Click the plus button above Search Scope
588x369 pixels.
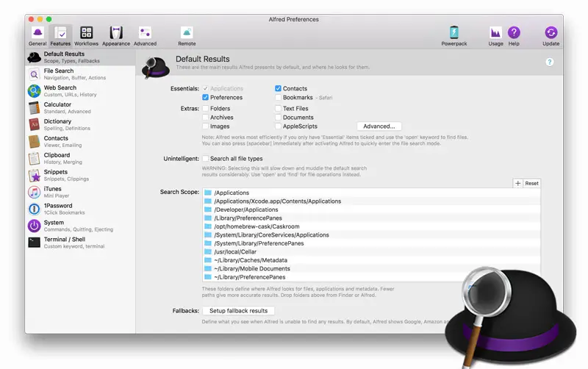(517, 183)
